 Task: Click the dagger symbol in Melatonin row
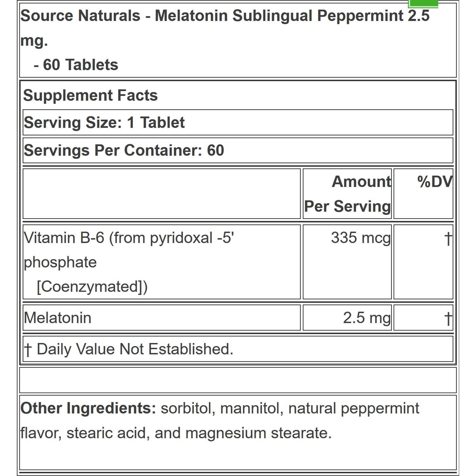[448, 318]
